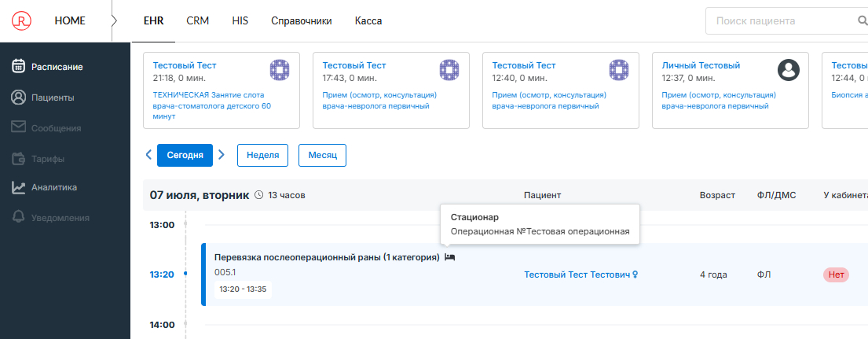Open the Тестовый Тест 12:40 appointment card

point(561,90)
